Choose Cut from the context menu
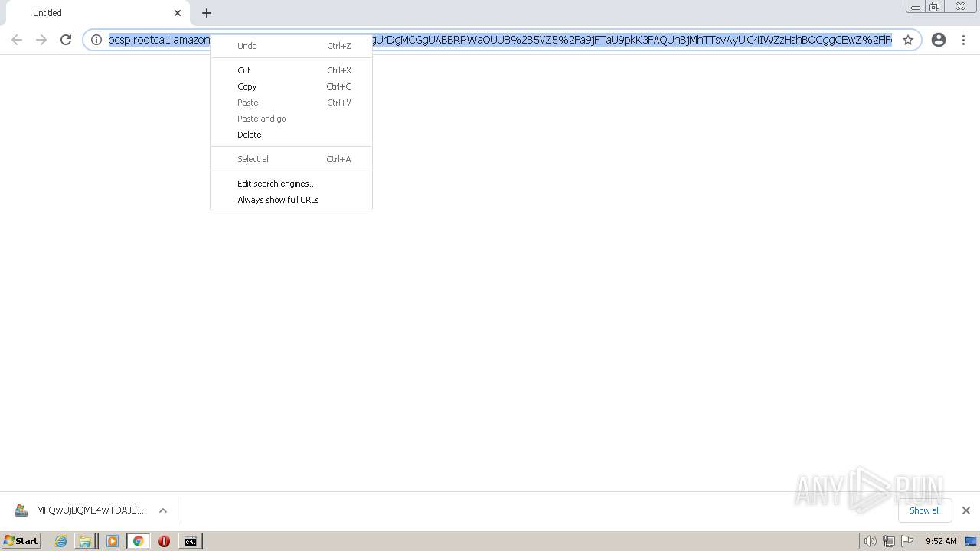The image size is (980, 551). point(291,70)
